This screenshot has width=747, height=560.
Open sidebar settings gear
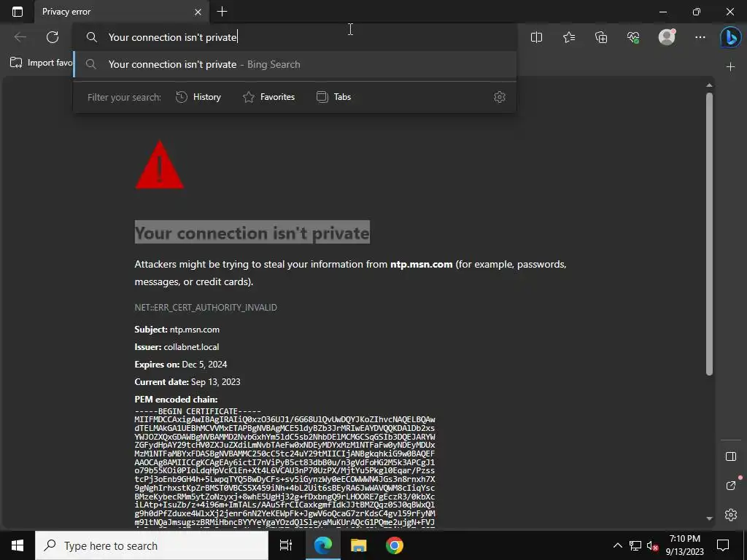[731, 515]
